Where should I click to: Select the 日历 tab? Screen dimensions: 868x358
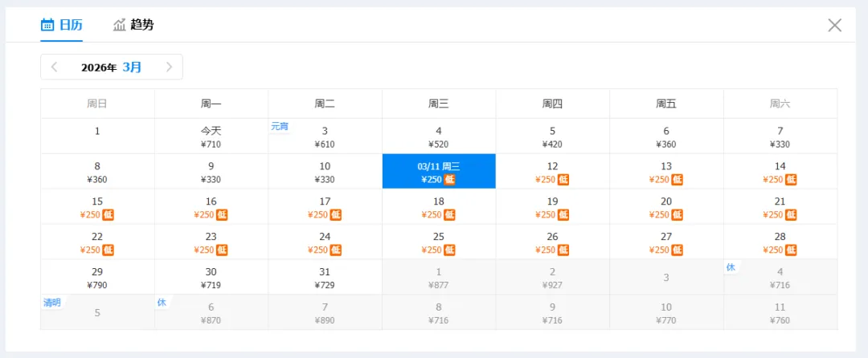coord(61,25)
